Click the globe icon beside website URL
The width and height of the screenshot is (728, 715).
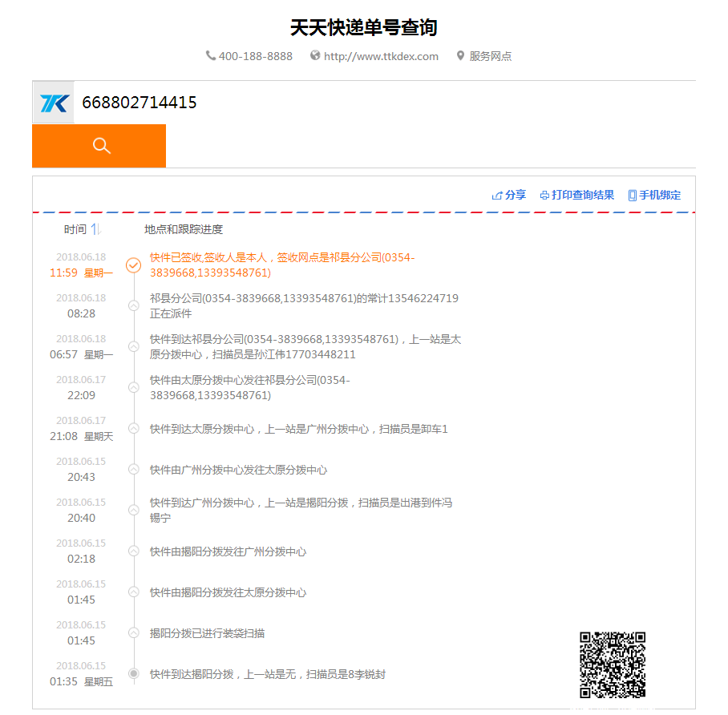(x=315, y=56)
